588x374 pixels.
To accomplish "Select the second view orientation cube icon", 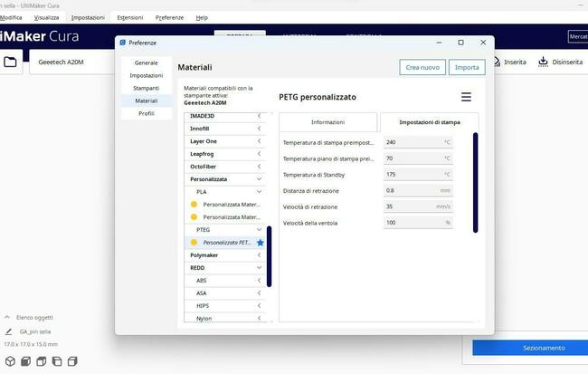I will tap(26, 362).
